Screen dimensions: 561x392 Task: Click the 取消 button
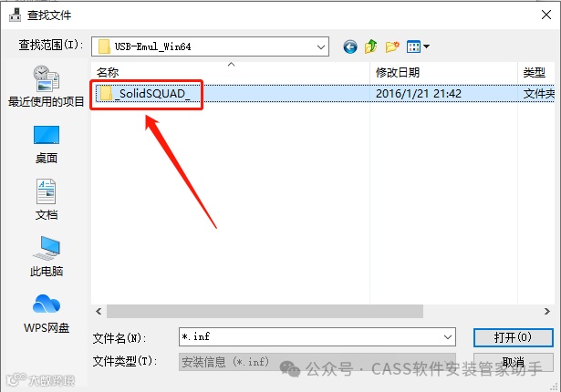click(513, 362)
